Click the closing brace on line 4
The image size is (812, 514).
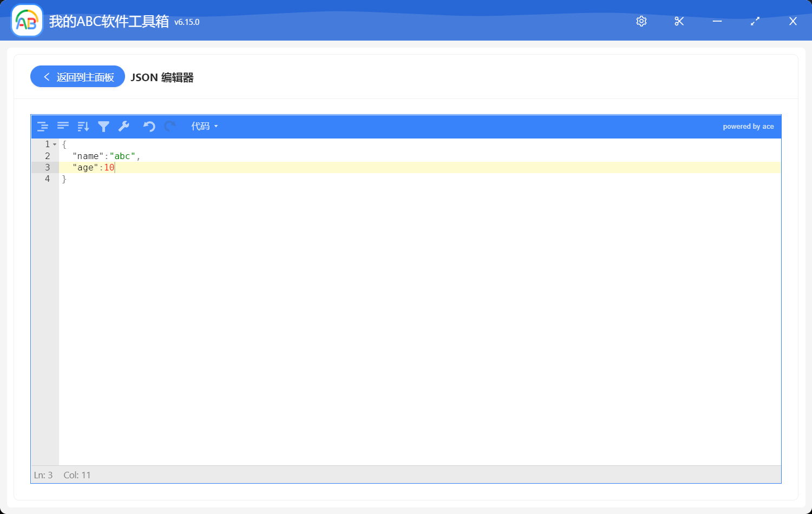[64, 179]
